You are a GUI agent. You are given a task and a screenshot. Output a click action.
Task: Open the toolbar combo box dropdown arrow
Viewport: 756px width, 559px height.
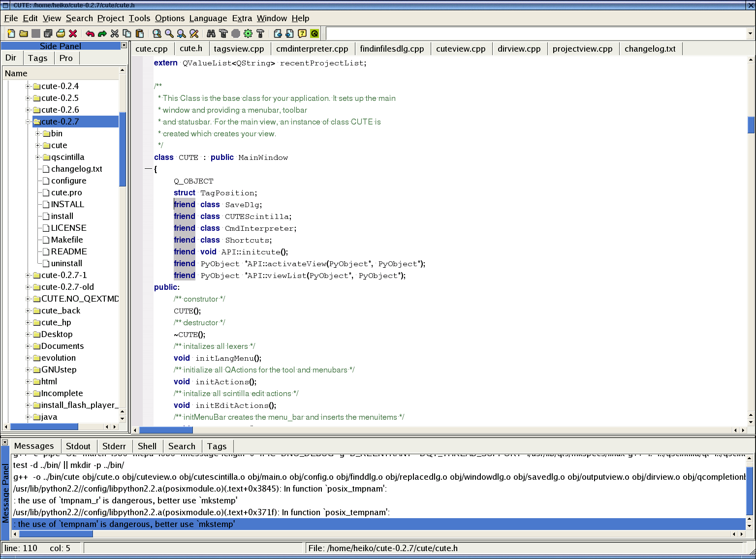[750, 33]
